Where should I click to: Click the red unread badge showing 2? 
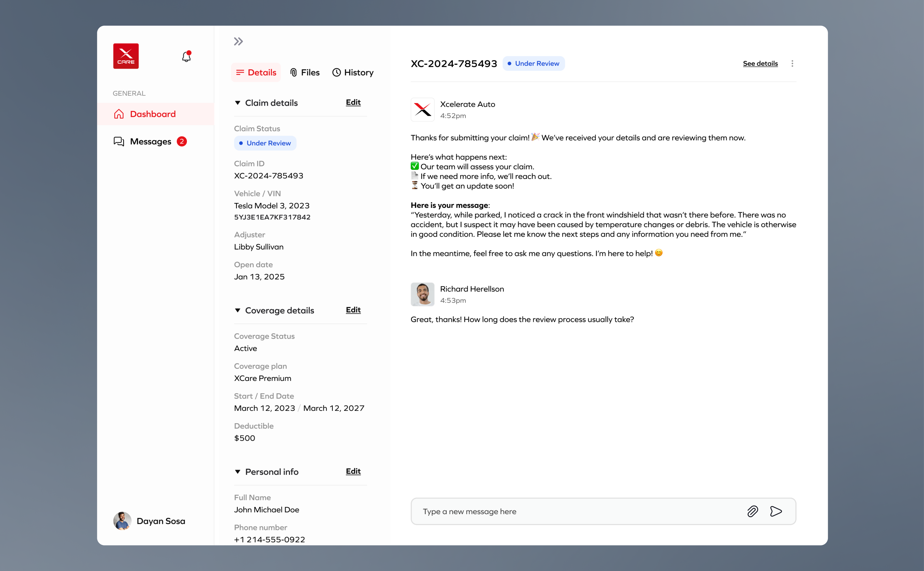coord(182,142)
